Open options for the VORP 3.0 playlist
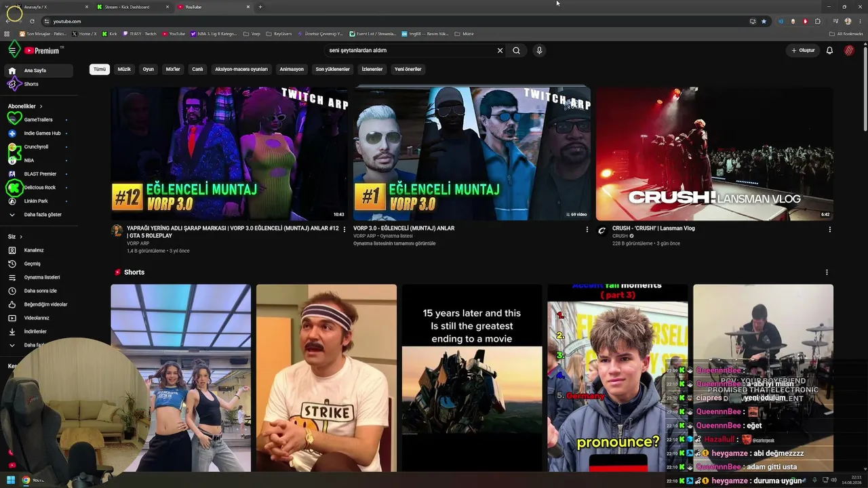 [x=587, y=230]
